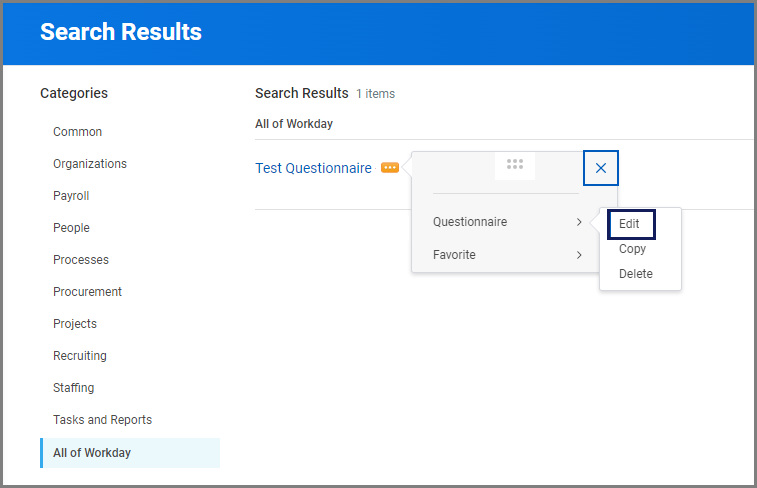This screenshot has width=757, height=488.
Task: Expand the Favorite submenu arrow
Action: coord(579,255)
